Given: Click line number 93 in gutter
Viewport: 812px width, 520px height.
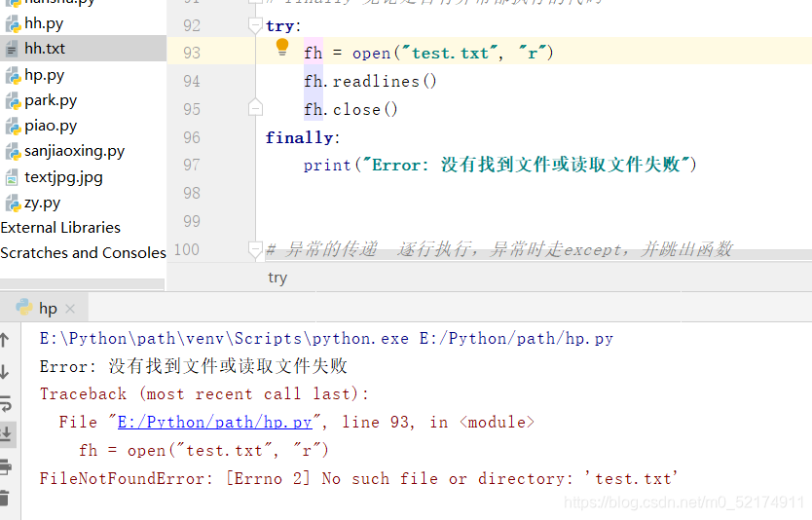Looking at the screenshot, I should (x=192, y=53).
